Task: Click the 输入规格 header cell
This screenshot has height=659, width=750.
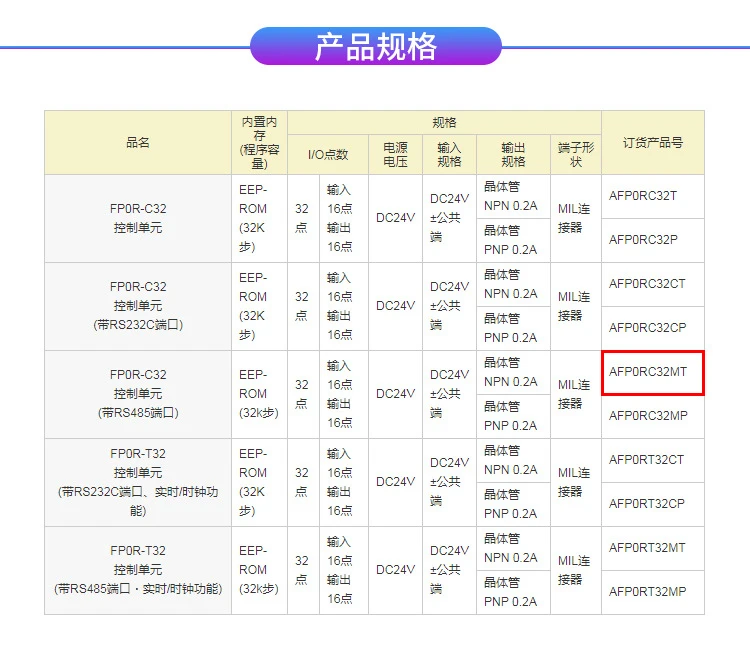Action: tap(450, 154)
